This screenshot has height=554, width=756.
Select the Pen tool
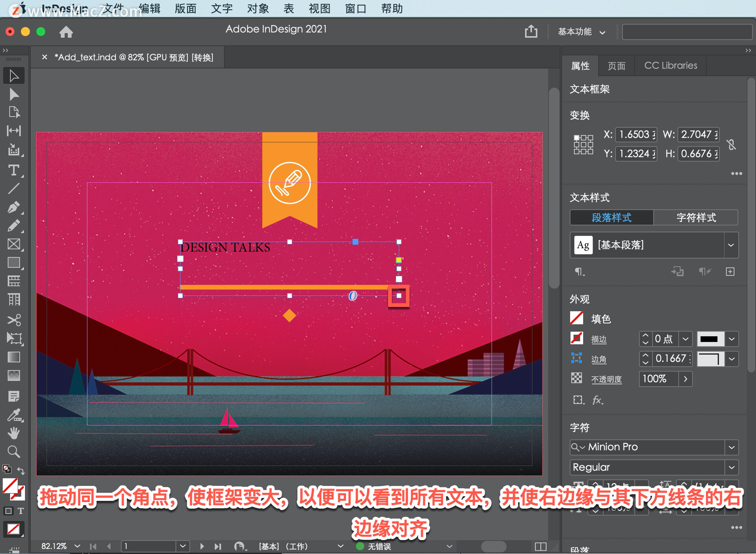coord(14,207)
